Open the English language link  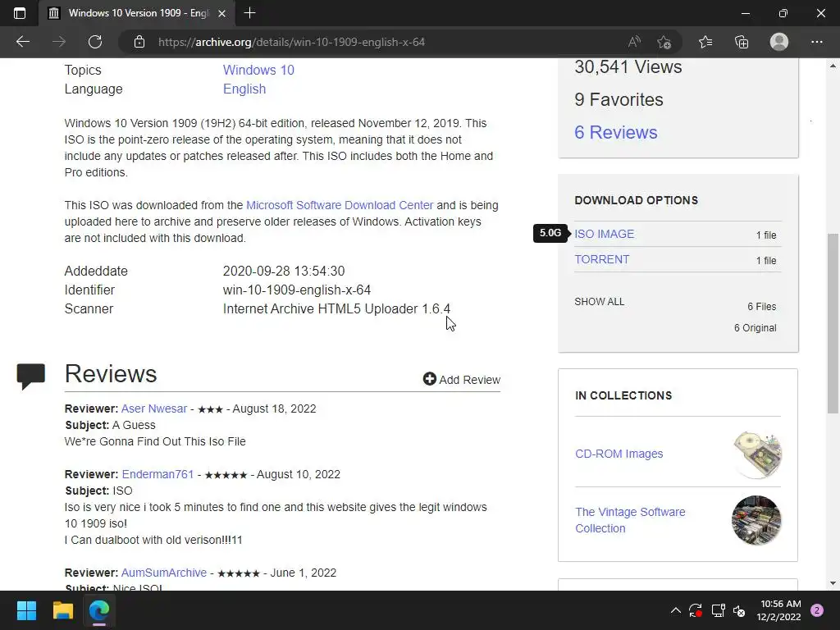click(x=244, y=89)
